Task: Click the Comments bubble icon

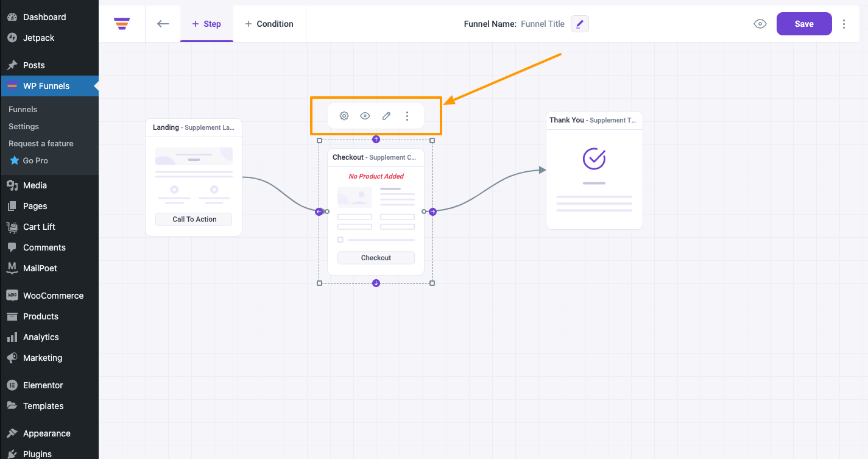Action: 12,247
